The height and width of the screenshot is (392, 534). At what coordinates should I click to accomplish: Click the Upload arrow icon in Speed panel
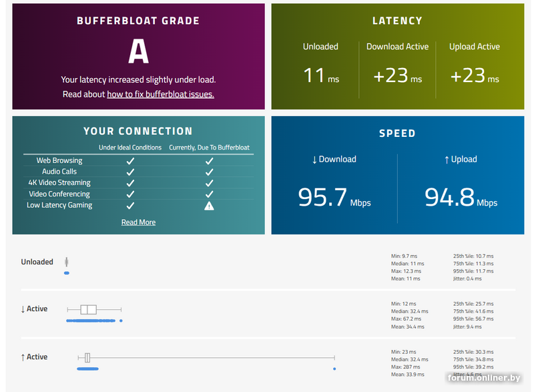447,160
